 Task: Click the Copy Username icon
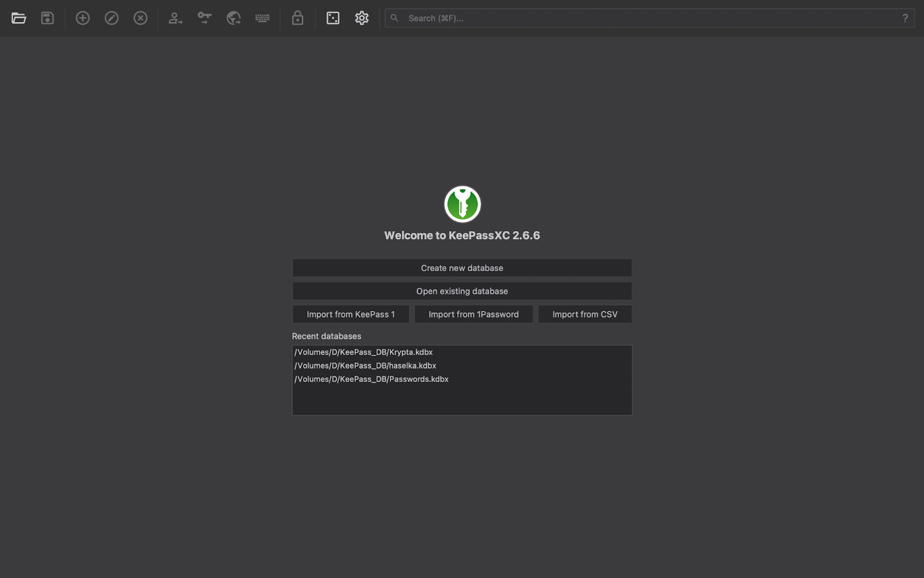pos(176,18)
